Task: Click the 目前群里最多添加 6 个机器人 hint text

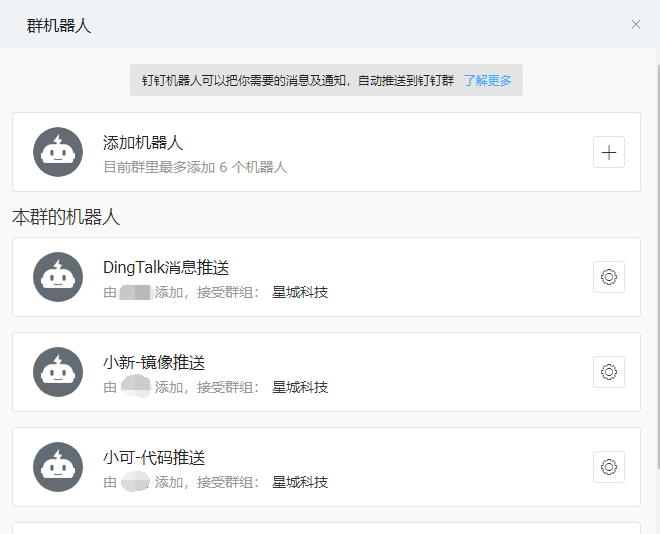Action: pyautogui.click(x=195, y=167)
